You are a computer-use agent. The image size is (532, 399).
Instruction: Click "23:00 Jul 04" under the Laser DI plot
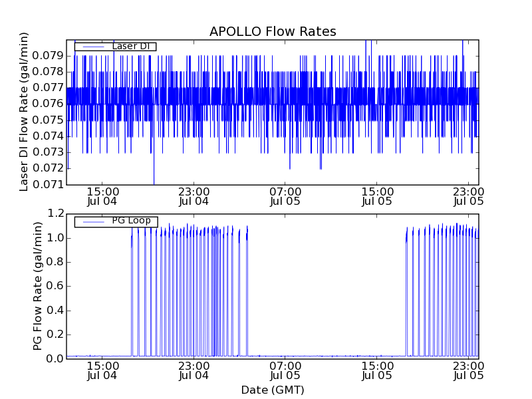(194, 196)
